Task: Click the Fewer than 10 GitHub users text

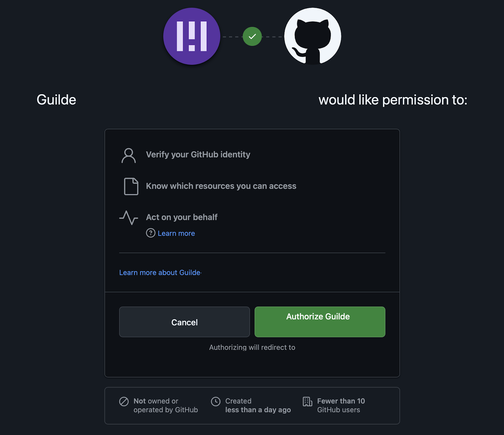Action: [341, 405]
